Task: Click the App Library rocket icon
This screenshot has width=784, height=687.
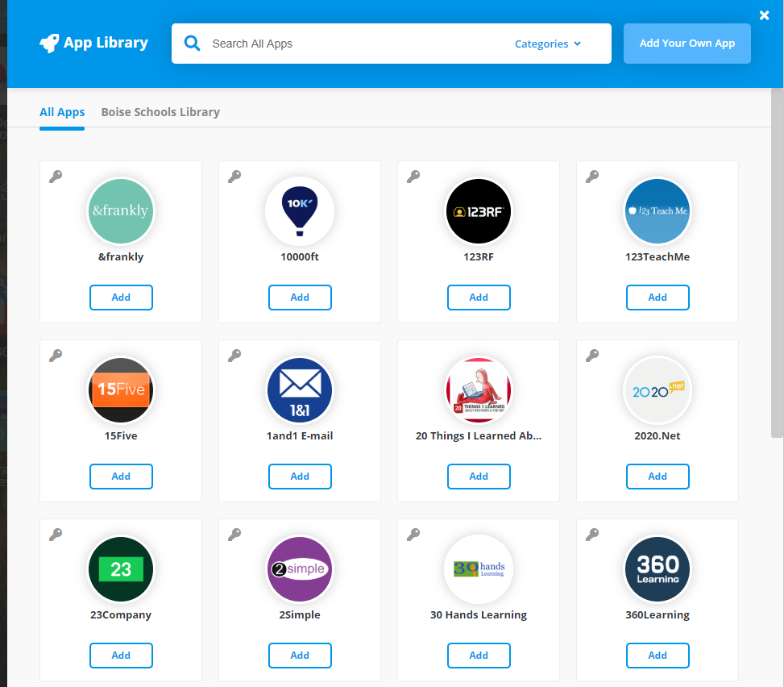Action: tap(49, 44)
